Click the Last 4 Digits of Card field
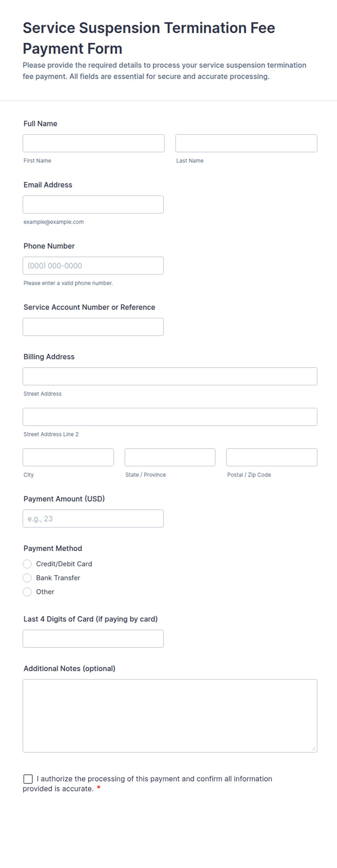The width and height of the screenshot is (337, 868). (93, 639)
